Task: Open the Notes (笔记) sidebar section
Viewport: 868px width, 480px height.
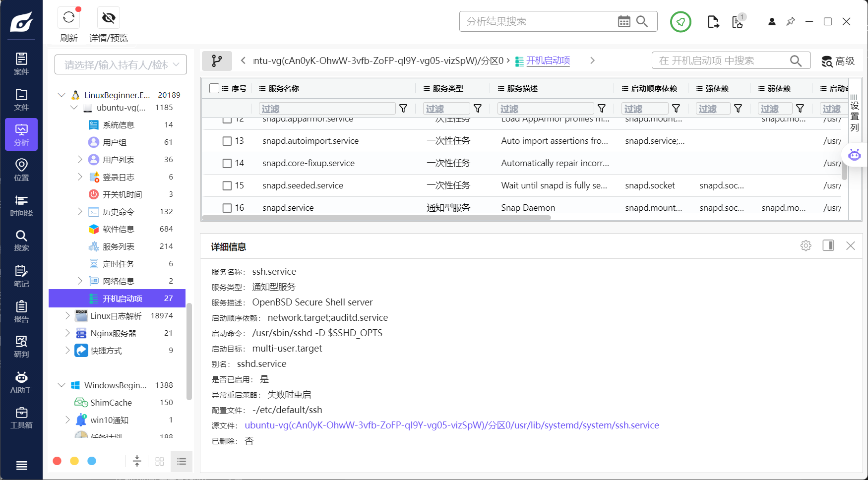Action: point(21,276)
